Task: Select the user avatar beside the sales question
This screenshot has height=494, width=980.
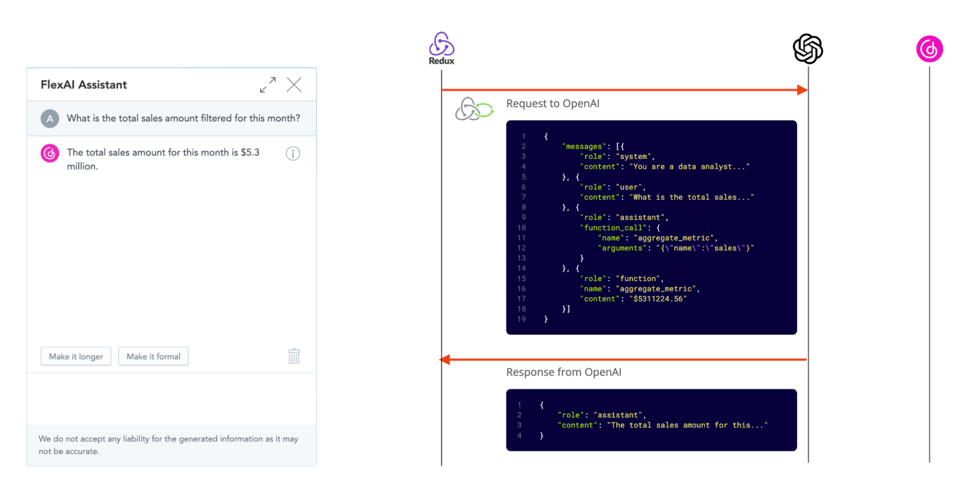Action: 50,118
